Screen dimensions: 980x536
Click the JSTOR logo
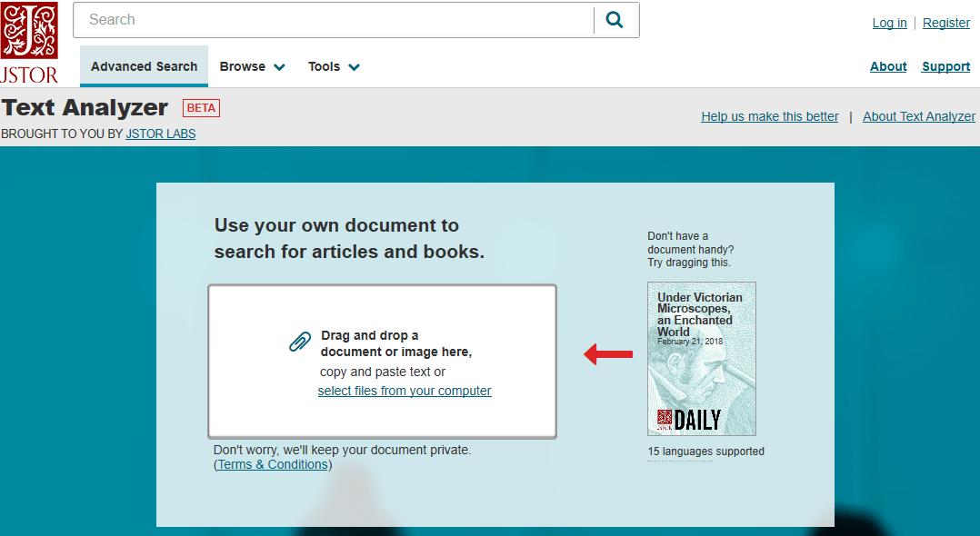29,43
